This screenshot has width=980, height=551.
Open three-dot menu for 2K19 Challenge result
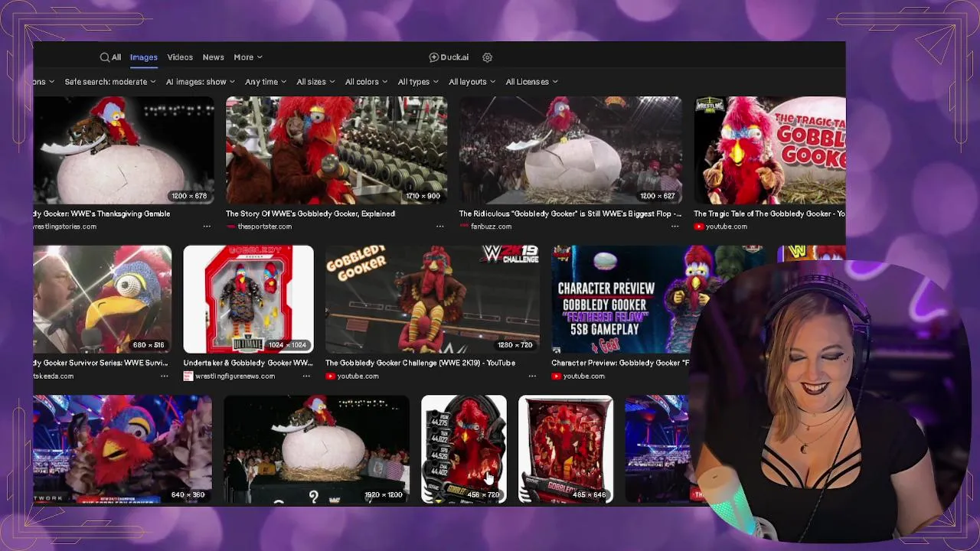coord(532,377)
